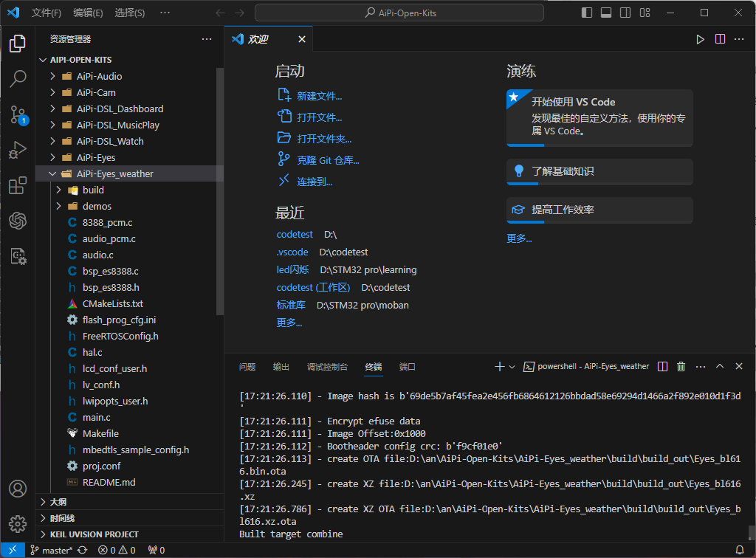Open the 编辑(E) menu

[89, 13]
